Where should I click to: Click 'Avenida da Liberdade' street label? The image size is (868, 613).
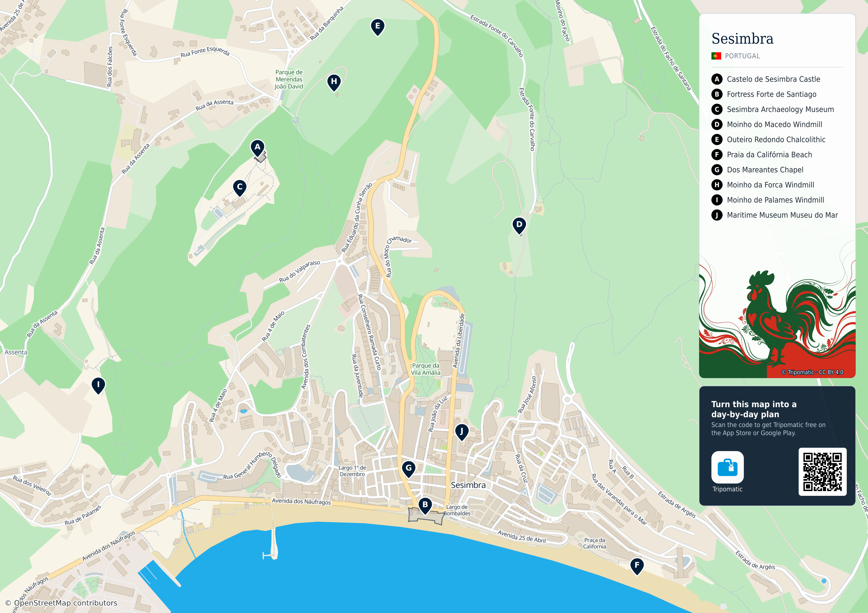(459, 340)
